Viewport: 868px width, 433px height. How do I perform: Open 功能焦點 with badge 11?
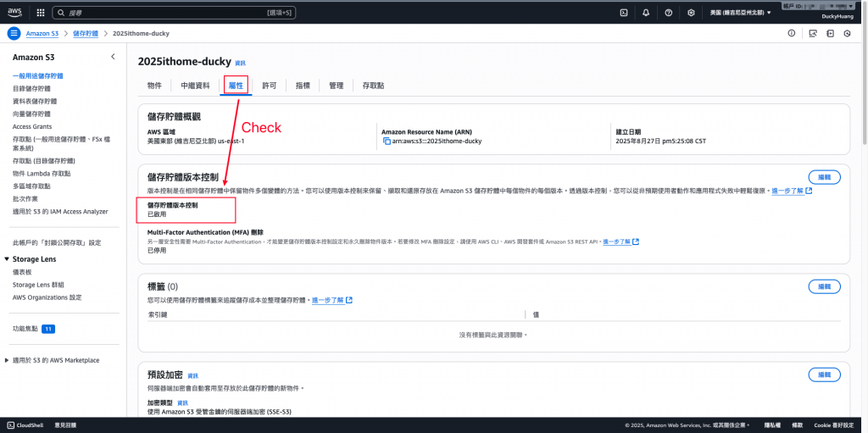pyautogui.click(x=34, y=329)
